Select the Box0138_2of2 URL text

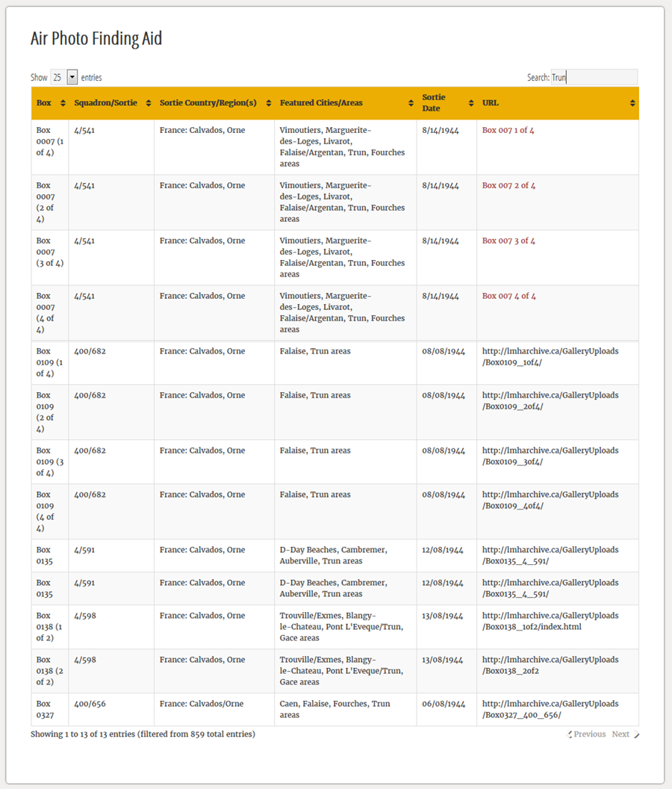(550, 665)
